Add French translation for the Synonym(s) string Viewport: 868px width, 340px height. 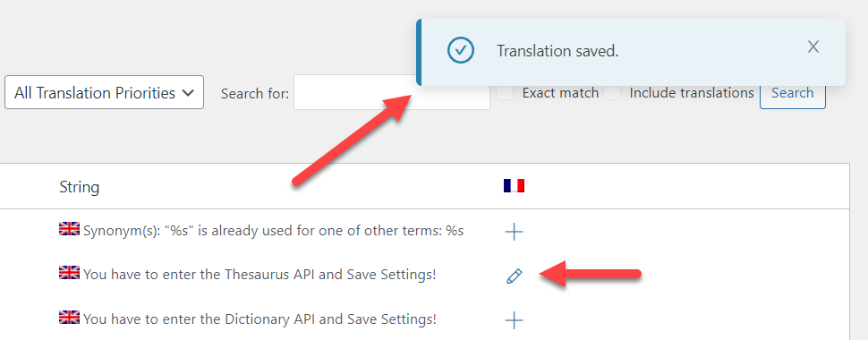[x=514, y=232]
